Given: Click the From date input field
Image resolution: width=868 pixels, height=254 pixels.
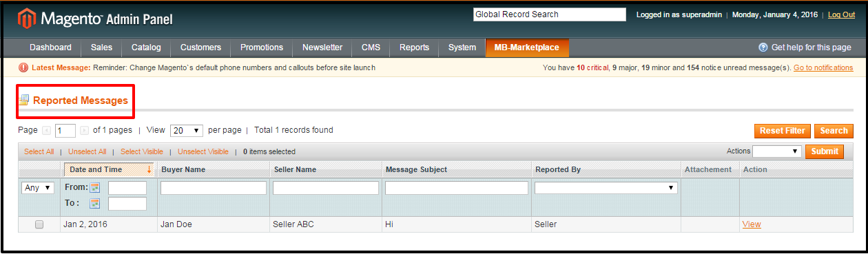Looking at the screenshot, I should (127, 188).
